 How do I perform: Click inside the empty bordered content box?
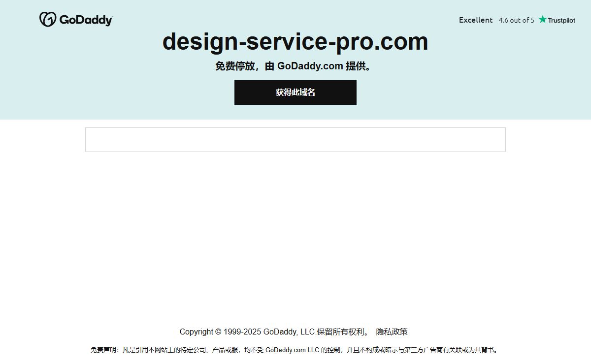click(x=295, y=140)
